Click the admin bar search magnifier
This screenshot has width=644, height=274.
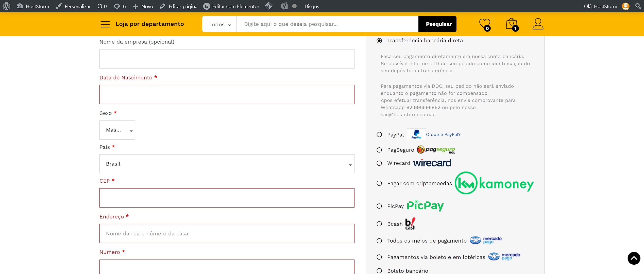[638, 6]
